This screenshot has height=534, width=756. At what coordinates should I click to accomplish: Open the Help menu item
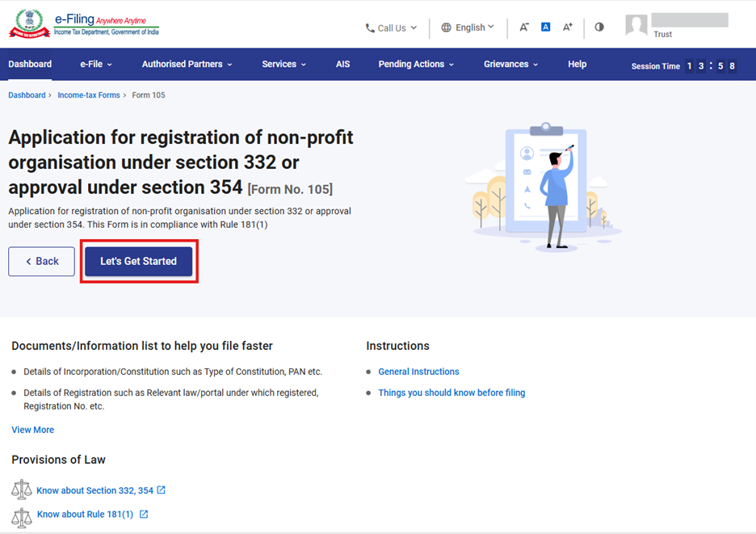tap(577, 65)
